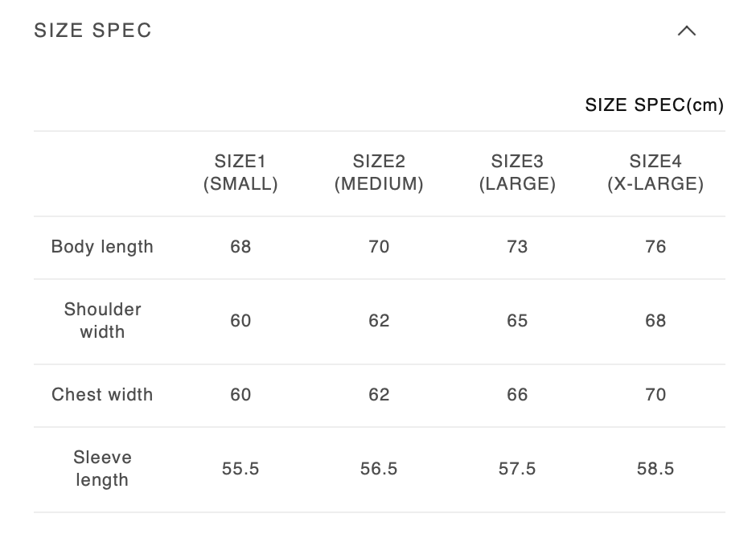Click the Shoulder width value 65
The width and height of the screenshot is (756, 534).
click(x=517, y=321)
